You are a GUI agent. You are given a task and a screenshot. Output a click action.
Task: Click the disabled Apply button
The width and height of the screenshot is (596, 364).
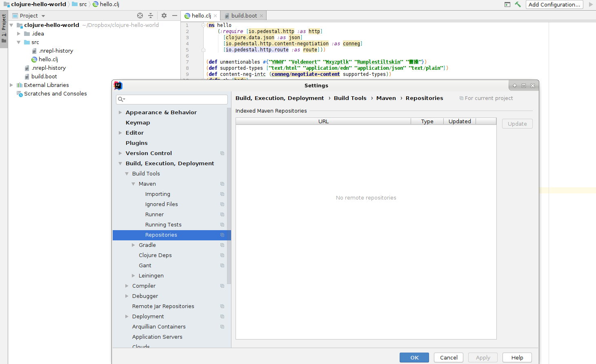(x=483, y=357)
